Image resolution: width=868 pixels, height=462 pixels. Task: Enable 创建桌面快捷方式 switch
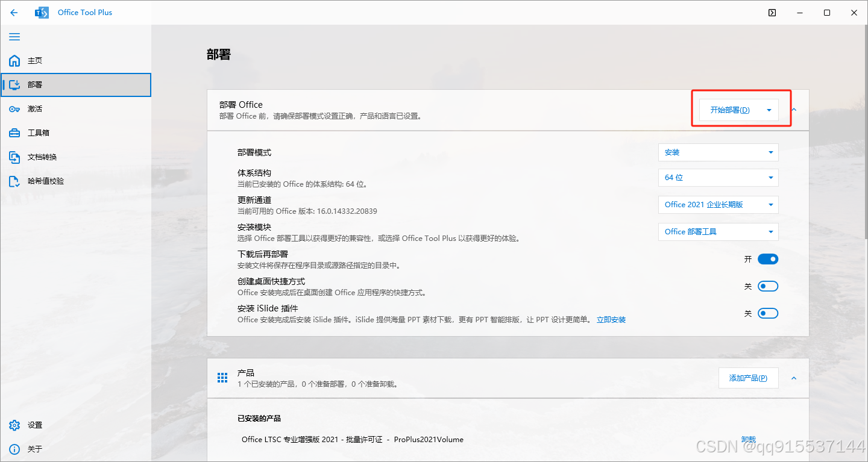coord(768,286)
